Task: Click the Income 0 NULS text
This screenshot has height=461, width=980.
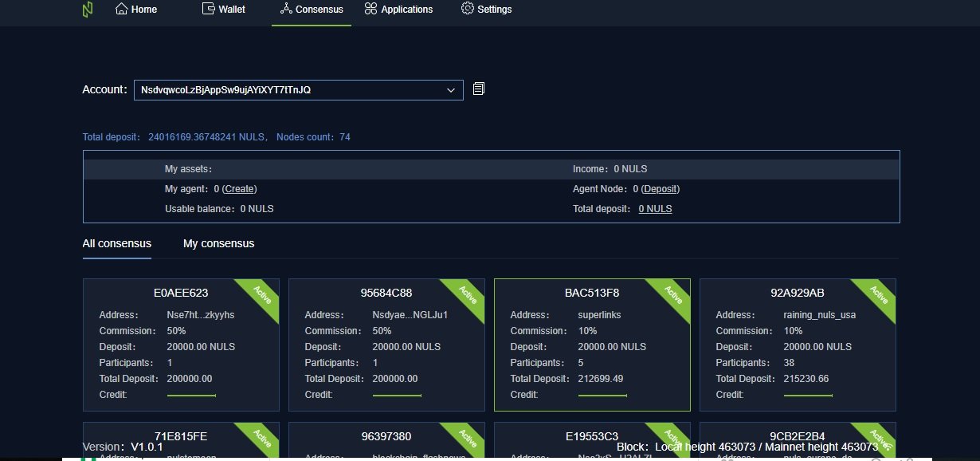Action: coord(610,169)
